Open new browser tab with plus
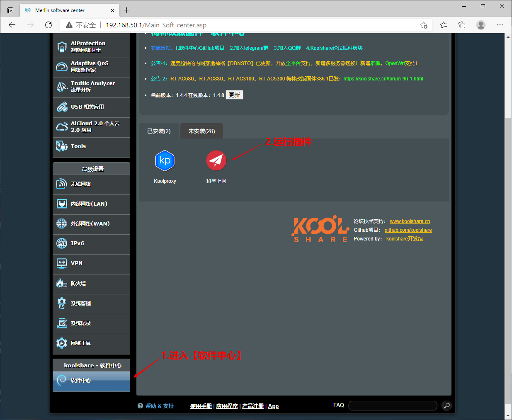Screen dimensions: 512x420 click(x=127, y=10)
